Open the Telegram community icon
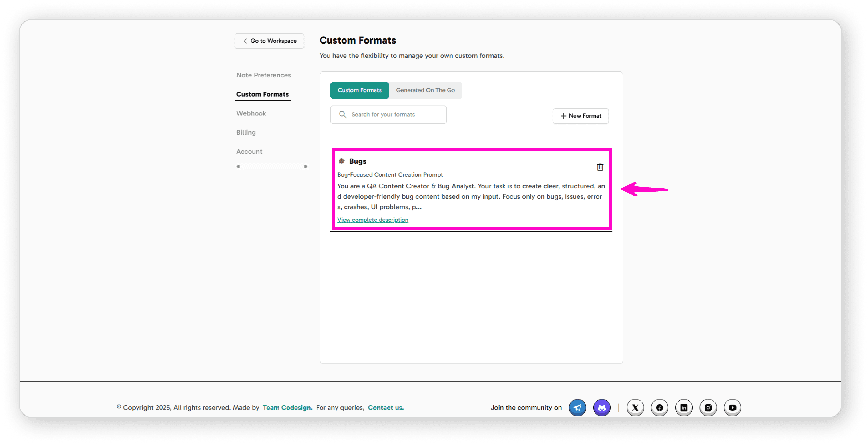The height and width of the screenshot is (444, 868). [x=577, y=408]
